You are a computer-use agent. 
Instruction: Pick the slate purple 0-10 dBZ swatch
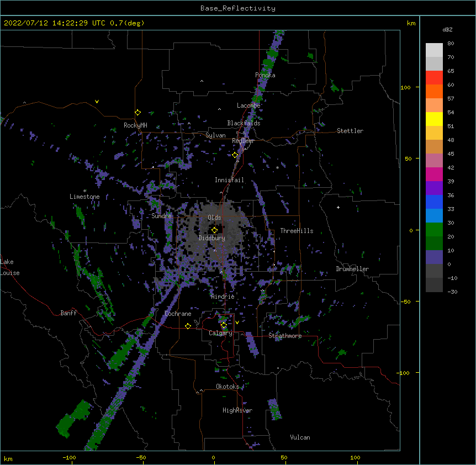point(434,257)
